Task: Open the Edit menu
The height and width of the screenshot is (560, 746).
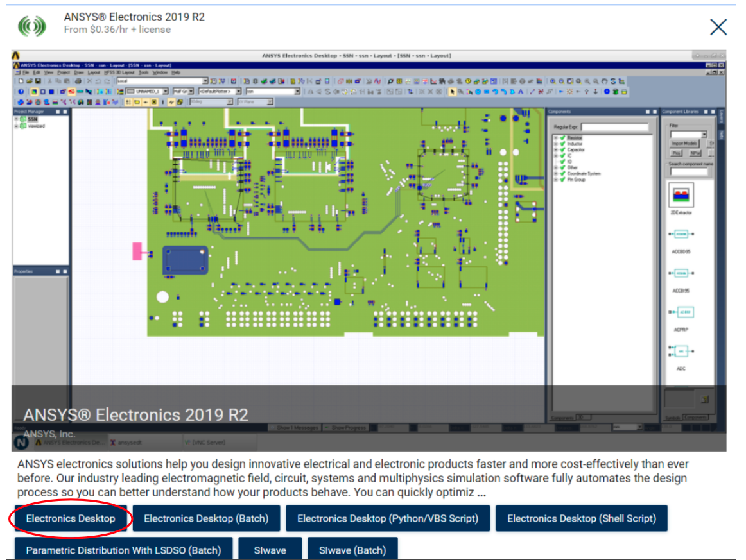Action: (37, 72)
